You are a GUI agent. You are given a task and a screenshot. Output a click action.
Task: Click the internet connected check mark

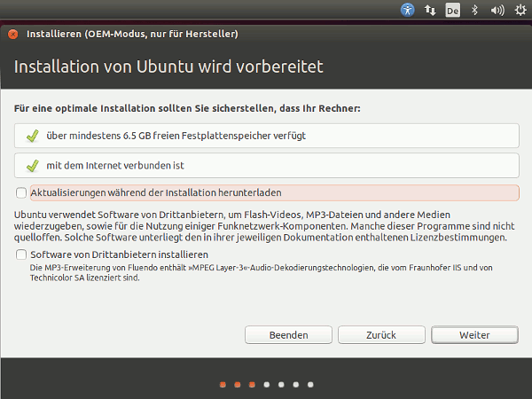tap(33, 166)
